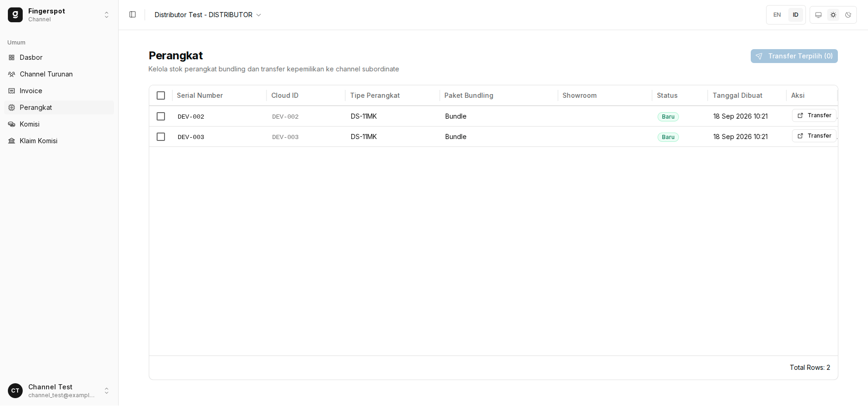Select all rows with header checkbox
This screenshot has height=406, width=868.
tap(161, 95)
